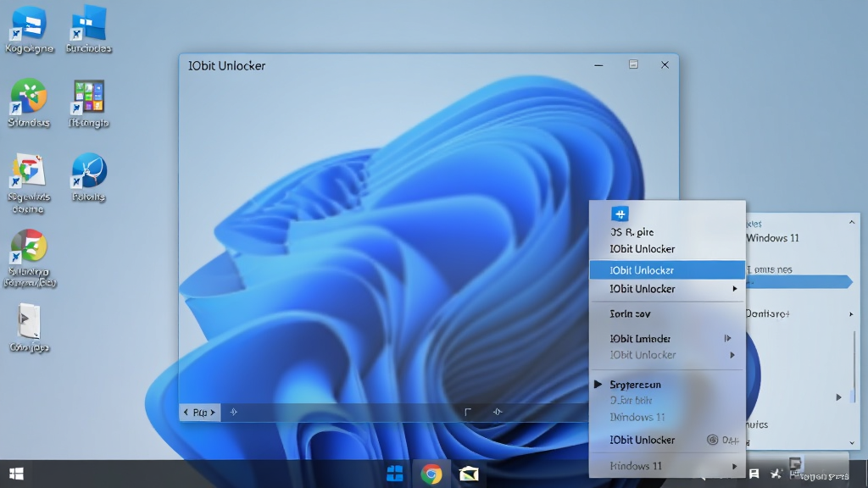Click the blue Windows 11 logo in taskbar center
Screen dimensions: 868x488
point(395,474)
